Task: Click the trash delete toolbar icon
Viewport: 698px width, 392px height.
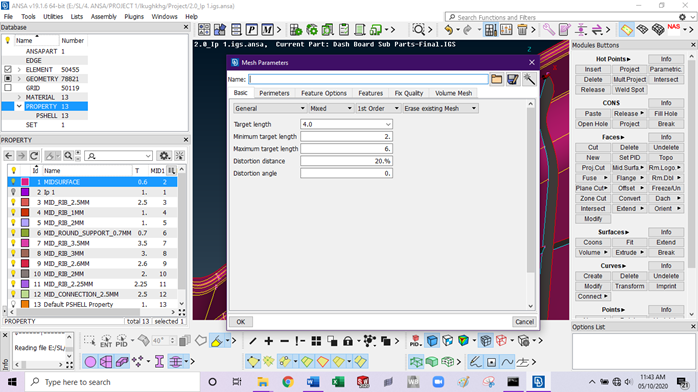Action: 522,30
